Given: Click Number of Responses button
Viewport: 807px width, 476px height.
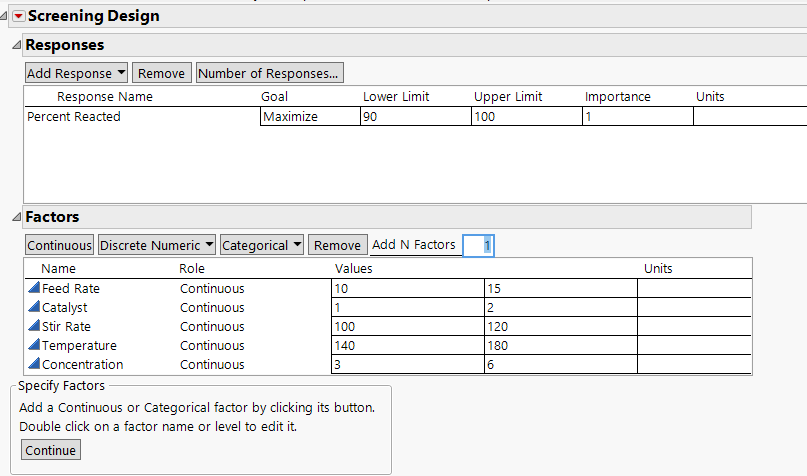Looking at the screenshot, I should click(269, 73).
